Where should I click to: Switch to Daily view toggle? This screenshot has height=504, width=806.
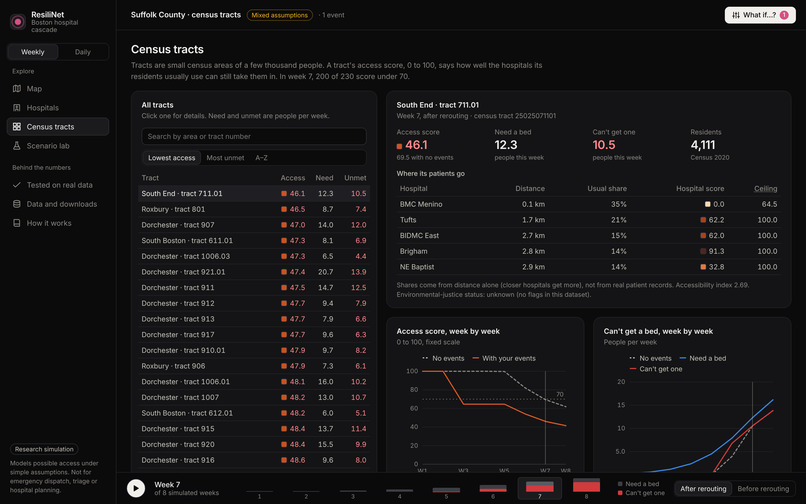[x=83, y=52]
